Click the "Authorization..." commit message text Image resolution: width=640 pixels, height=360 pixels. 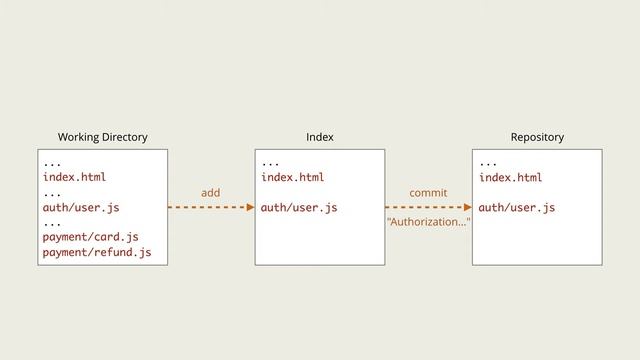point(429,222)
